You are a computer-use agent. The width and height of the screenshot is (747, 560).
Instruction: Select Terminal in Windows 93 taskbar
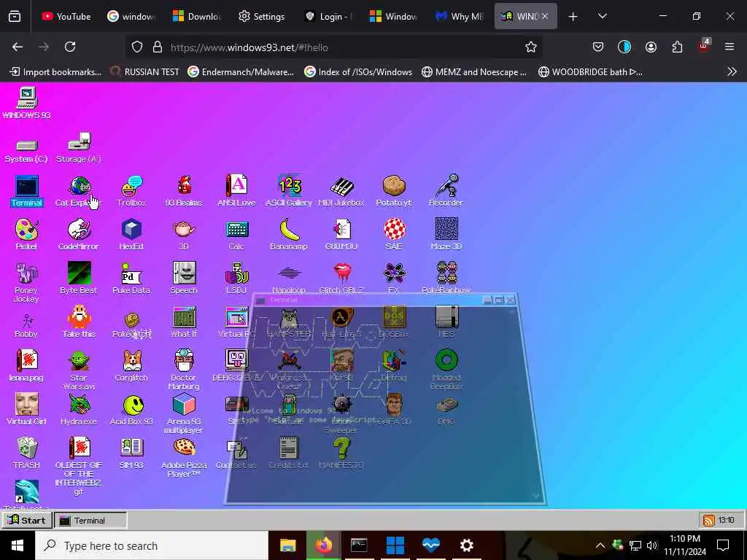pos(90,520)
